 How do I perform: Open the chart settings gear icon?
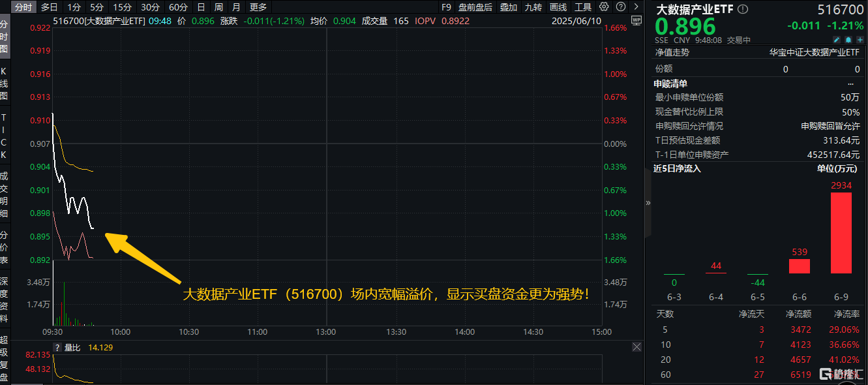[x=604, y=7]
